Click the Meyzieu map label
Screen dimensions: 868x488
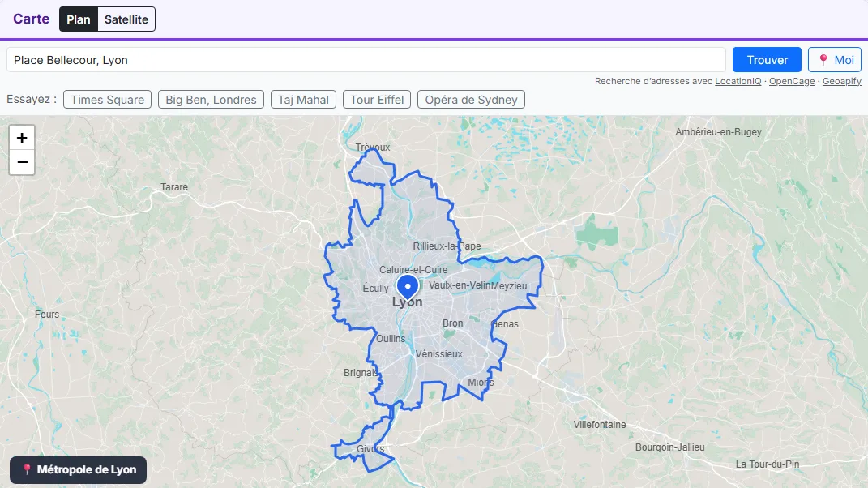[509, 286]
